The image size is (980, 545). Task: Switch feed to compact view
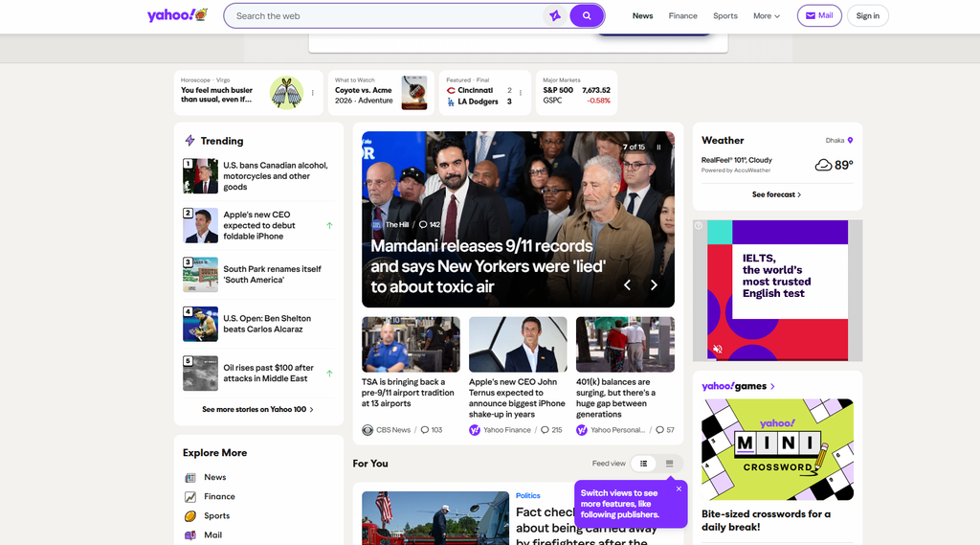click(669, 464)
